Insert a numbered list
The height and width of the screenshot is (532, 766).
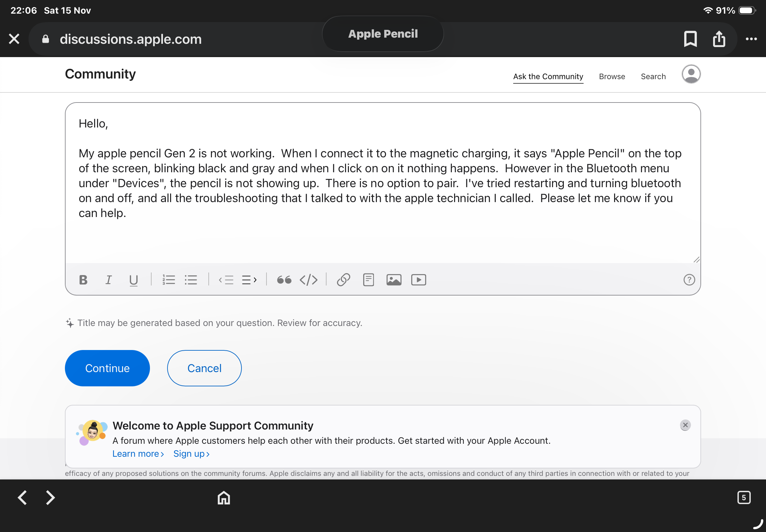click(169, 280)
